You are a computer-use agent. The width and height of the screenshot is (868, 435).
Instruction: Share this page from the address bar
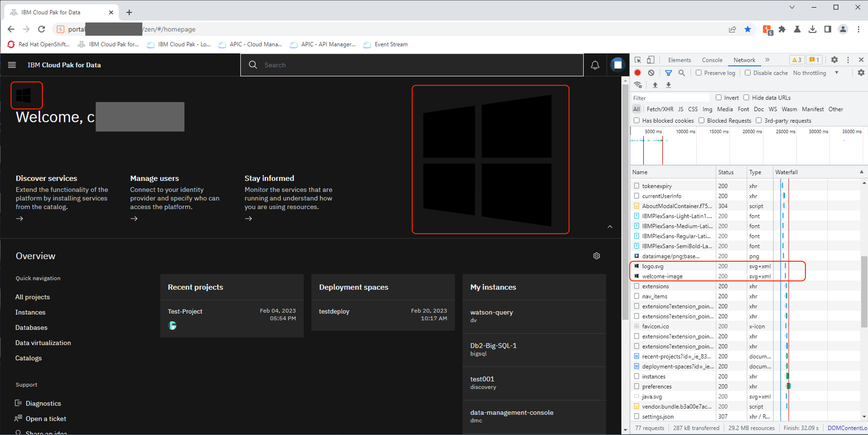pyautogui.click(x=732, y=29)
